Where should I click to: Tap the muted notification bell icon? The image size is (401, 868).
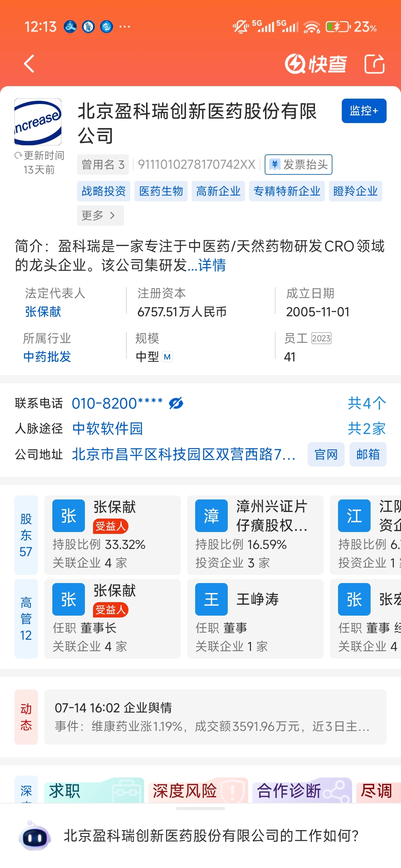241,27
